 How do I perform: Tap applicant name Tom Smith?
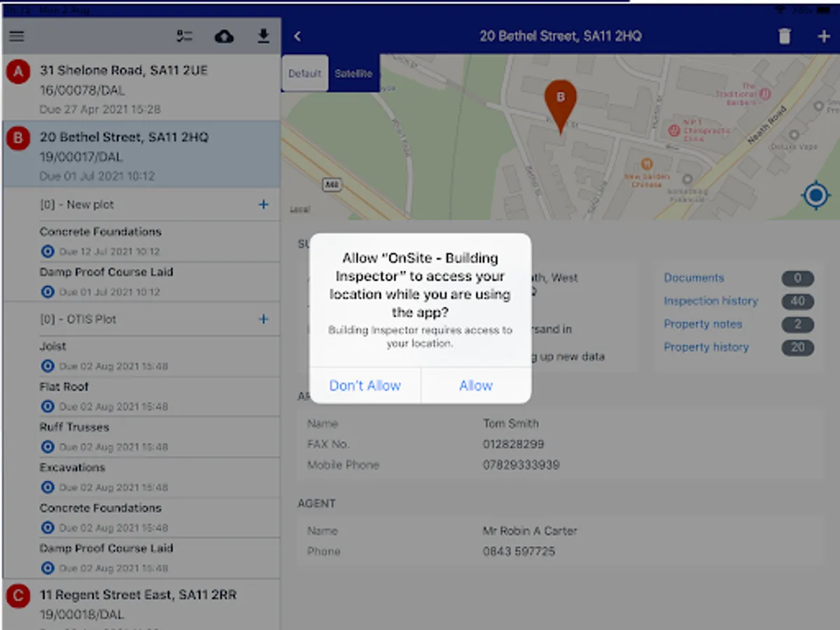coord(510,423)
